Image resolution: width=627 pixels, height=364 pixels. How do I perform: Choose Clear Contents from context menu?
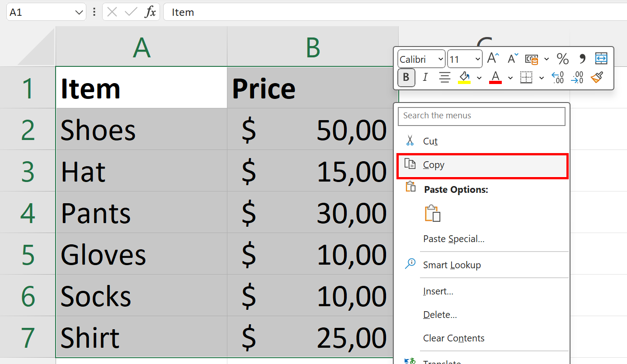pyautogui.click(x=481, y=338)
